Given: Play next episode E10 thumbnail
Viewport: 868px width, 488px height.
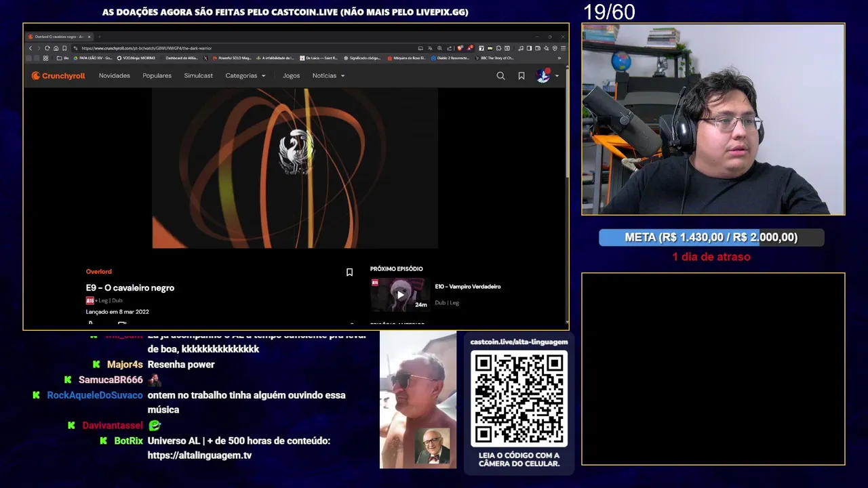Looking at the screenshot, I should pyautogui.click(x=399, y=294).
